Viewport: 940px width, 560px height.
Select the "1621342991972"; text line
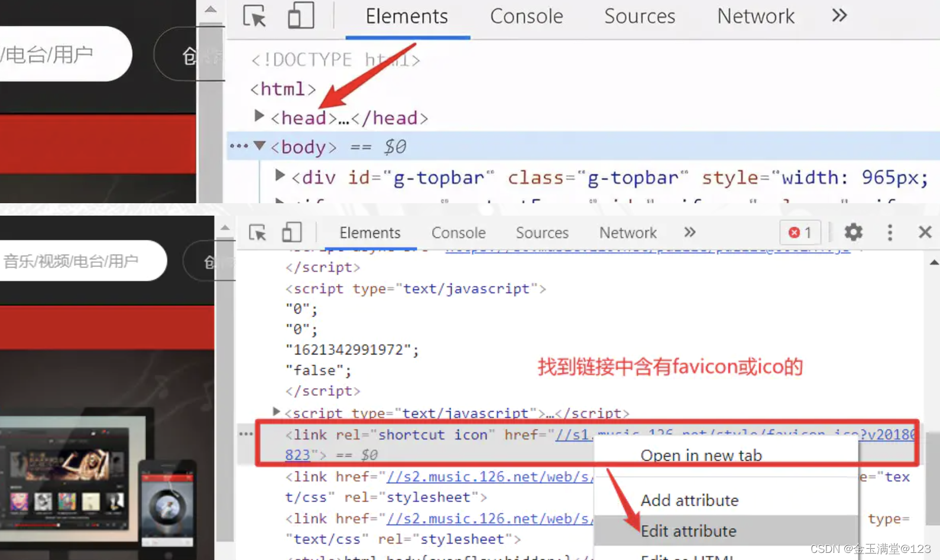pyautogui.click(x=352, y=350)
